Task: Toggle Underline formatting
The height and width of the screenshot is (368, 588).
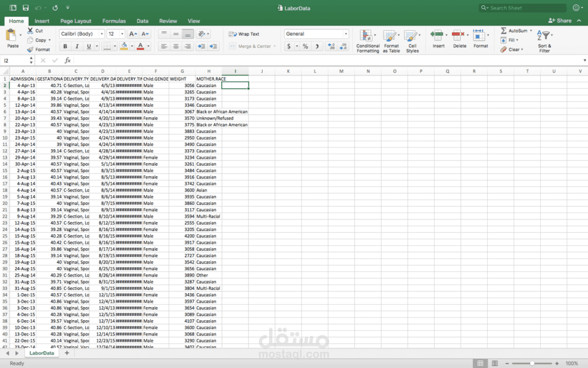Action: pyautogui.click(x=89, y=46)
